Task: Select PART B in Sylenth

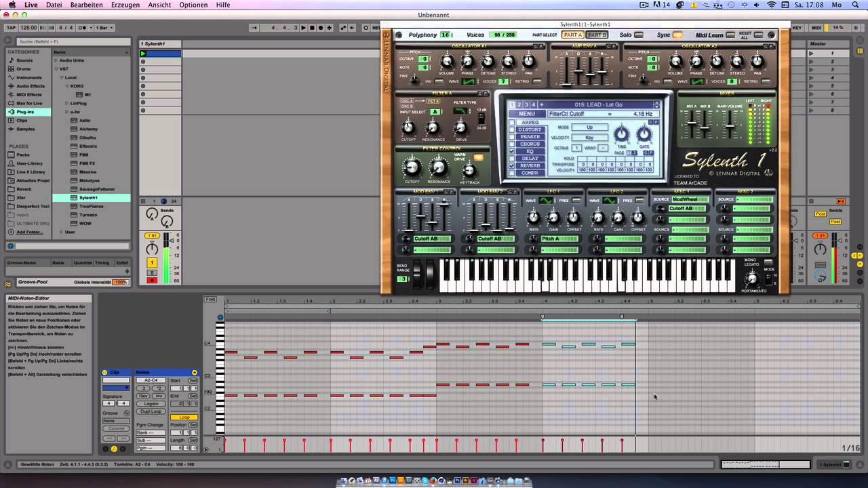Action: [597, 35]
